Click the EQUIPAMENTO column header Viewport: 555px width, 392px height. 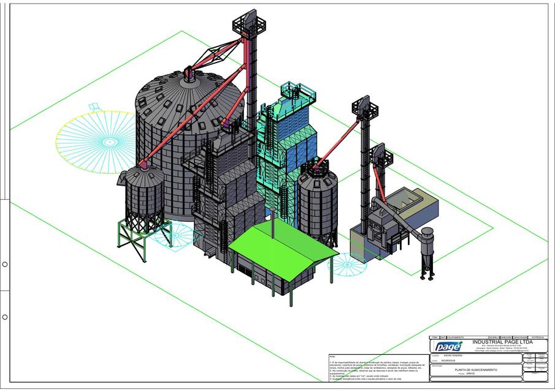(x=454, y=336)
